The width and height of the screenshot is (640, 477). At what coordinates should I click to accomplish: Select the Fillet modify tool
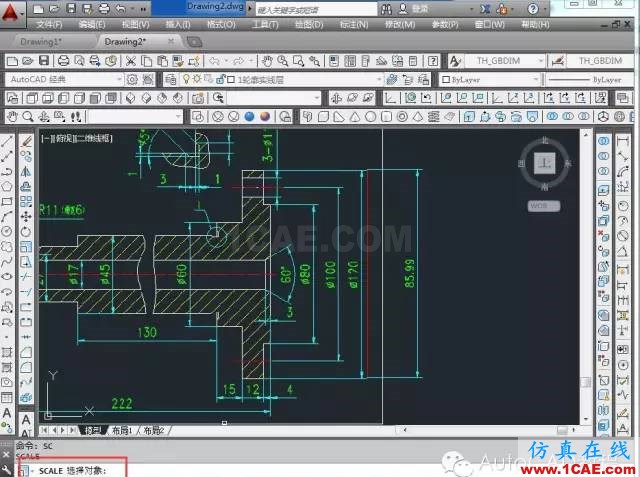pyautogui.click(x=26, y=367)
